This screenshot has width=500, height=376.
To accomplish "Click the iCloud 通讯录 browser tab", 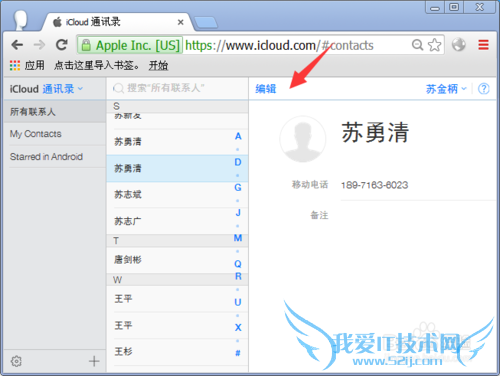I will pyautogui.click(x=117, y=22).
